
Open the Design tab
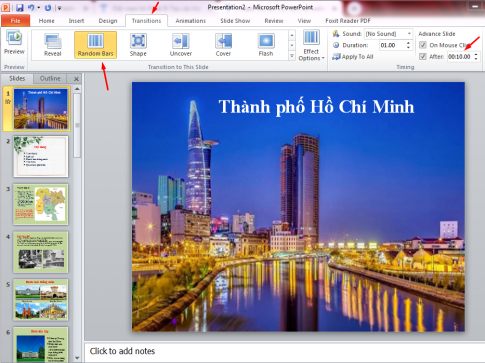[108, 21]
